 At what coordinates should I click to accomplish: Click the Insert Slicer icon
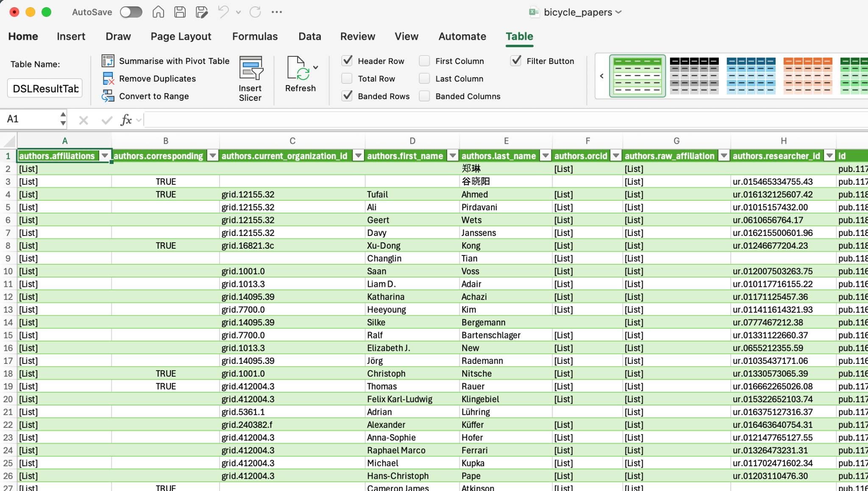(250, 68)
